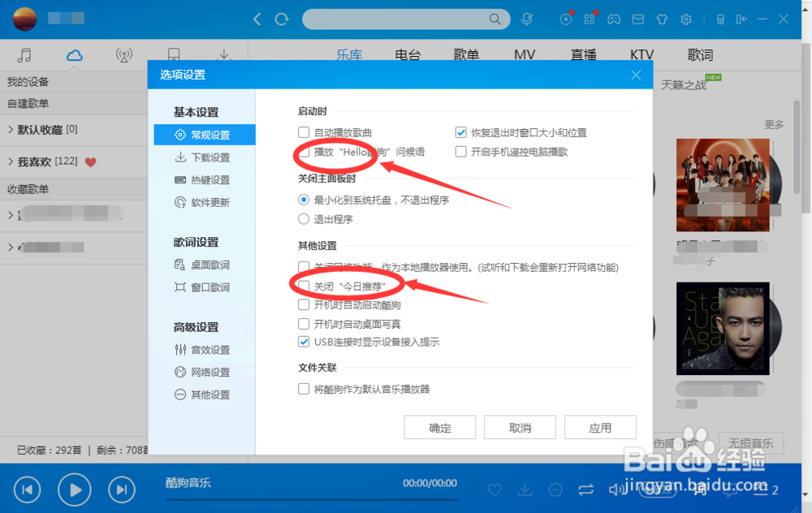
Task: Click the user avatar picture
Action: 24,19
